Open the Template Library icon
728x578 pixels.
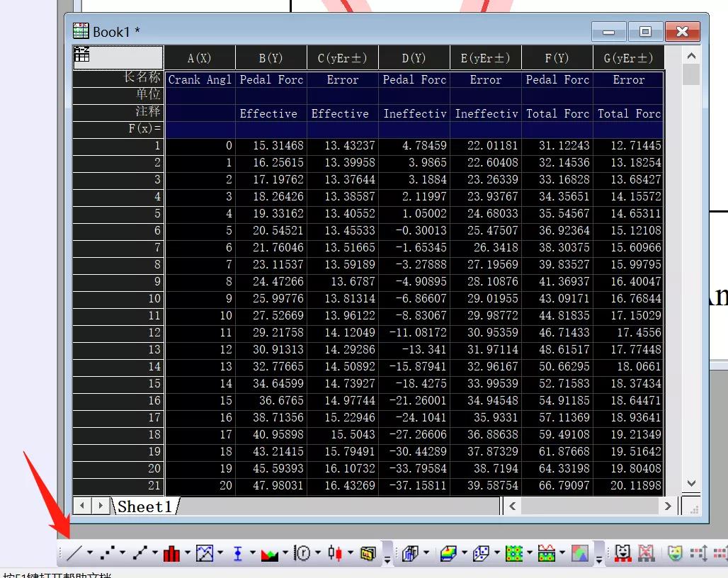[x=368, y=553]
